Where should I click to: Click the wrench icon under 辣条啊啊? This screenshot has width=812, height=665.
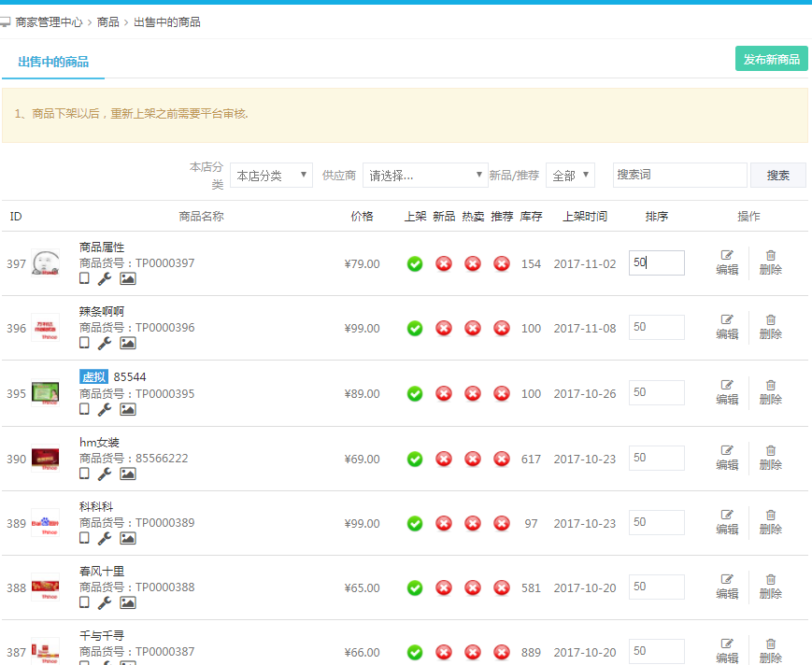coord(105,344)
